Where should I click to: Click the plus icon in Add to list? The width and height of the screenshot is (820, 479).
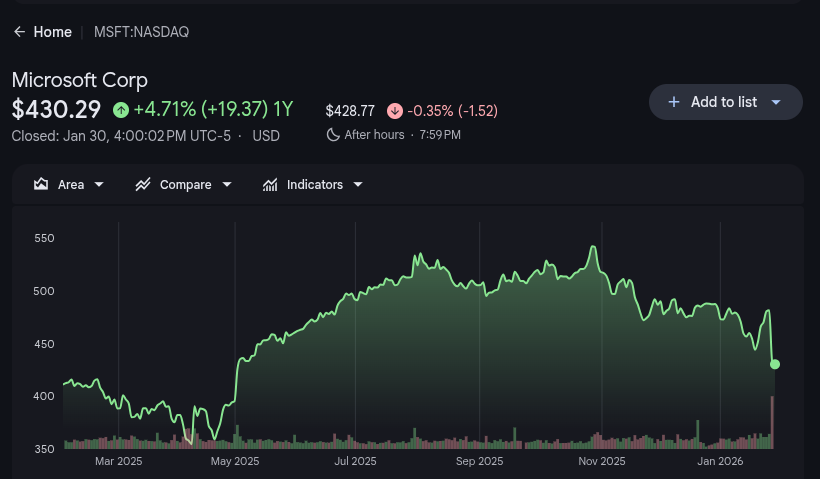tap(674, 102)
